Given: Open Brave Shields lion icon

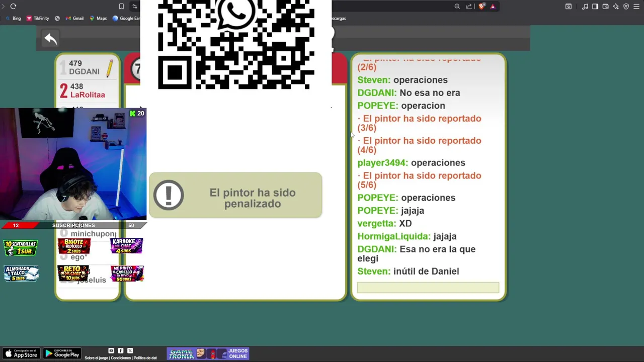Looking at the screenshot, I should point(481,7).
